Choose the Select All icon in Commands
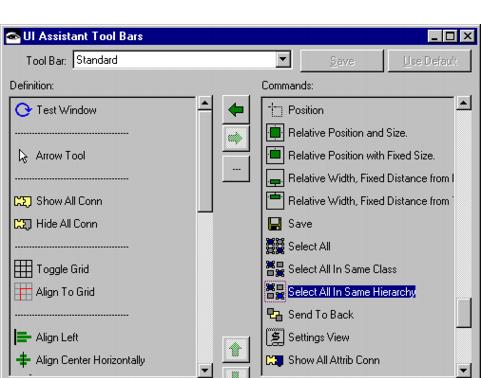This screenshot has height=378, width=482. pyautogui.click(x=275, y=246)
